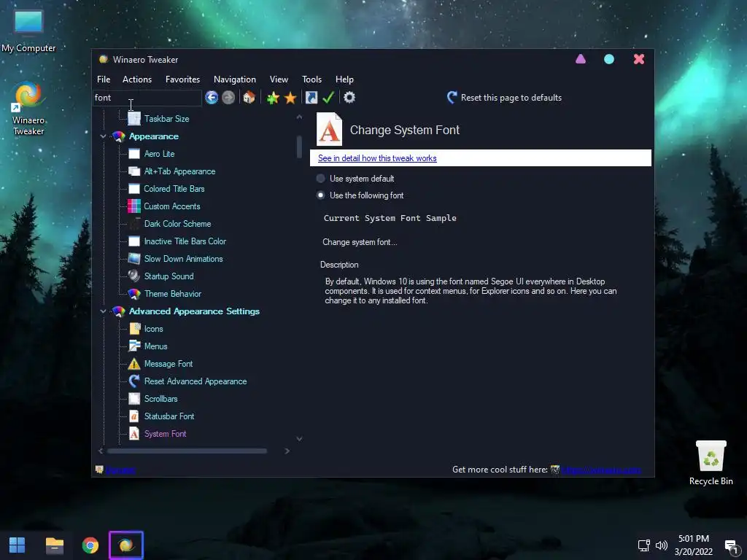Click the Taskbar Size tree icon
Image resolution: width=747 pixels, height=560 pixels.
[134, 119]
